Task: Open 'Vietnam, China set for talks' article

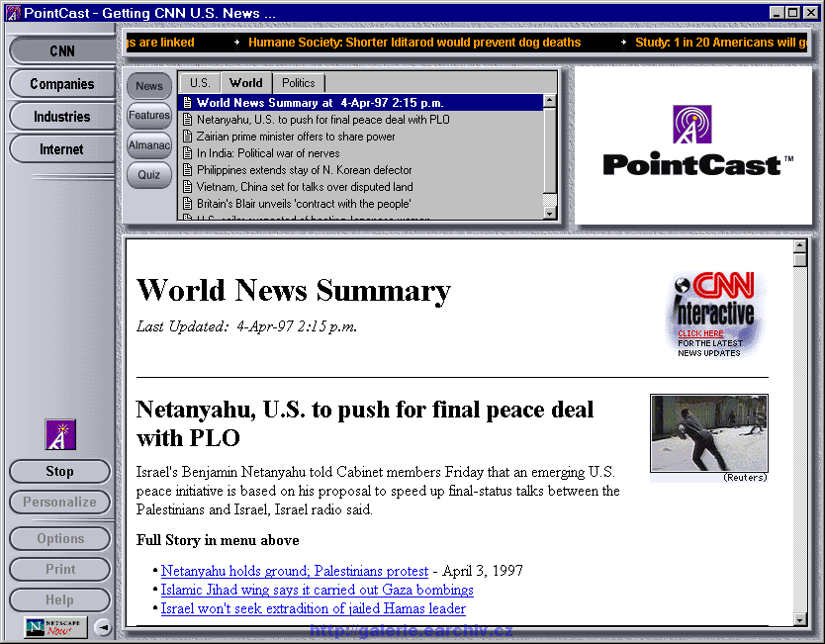Action: (360, 187)
